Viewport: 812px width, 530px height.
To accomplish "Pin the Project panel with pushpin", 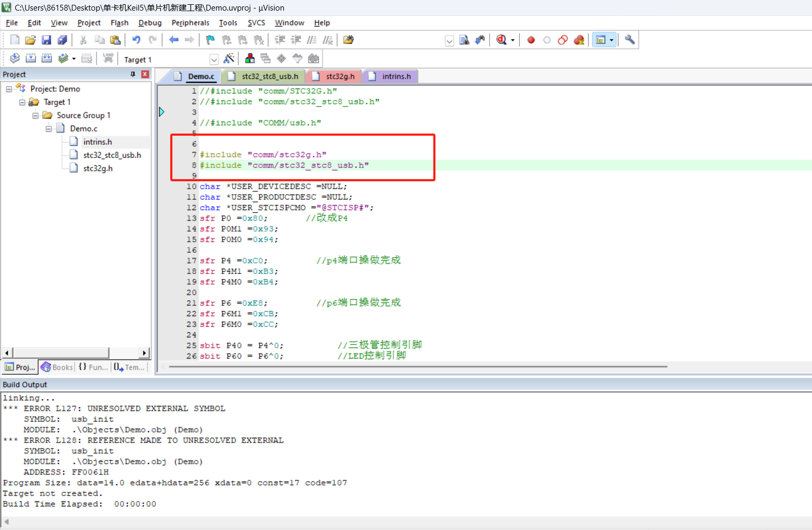I will coord(133,74).
